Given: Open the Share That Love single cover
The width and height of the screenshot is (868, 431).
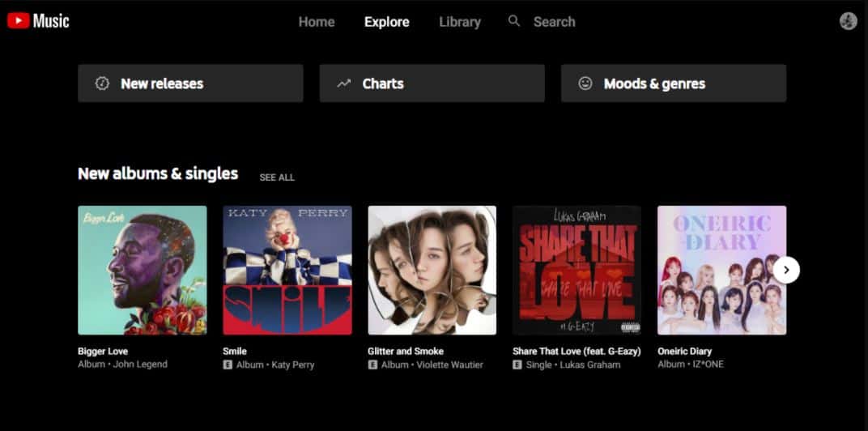Looking at the screenshot, I should [x=577, y=271].
